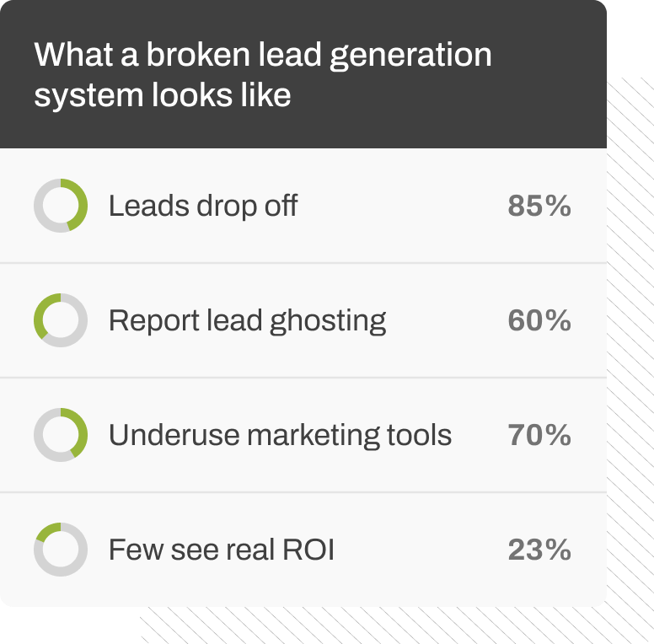The width and height of the screenshot is (654, 644).
Task: Select the Report lead ghosting donut icon
Action: (x=61, y=320)
